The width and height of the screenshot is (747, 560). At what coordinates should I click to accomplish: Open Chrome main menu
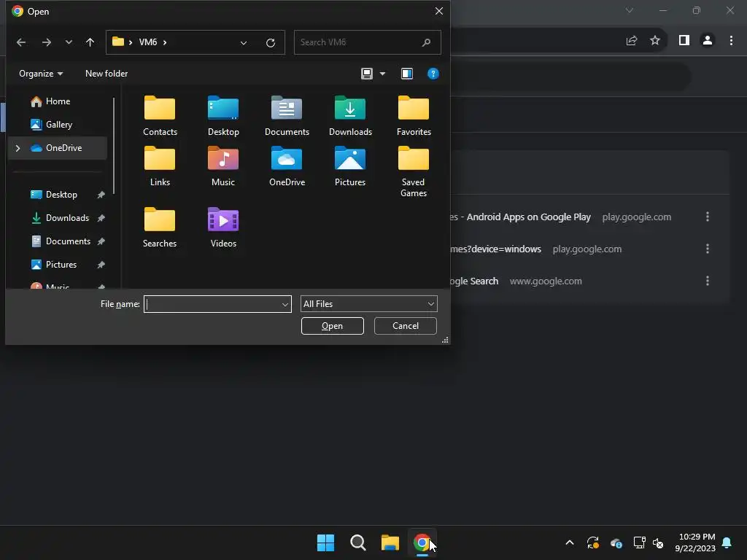(x=731, y=41)
